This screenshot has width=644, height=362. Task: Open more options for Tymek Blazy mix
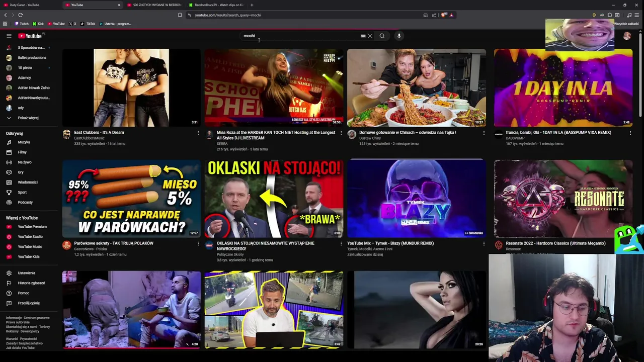(484, 243)
